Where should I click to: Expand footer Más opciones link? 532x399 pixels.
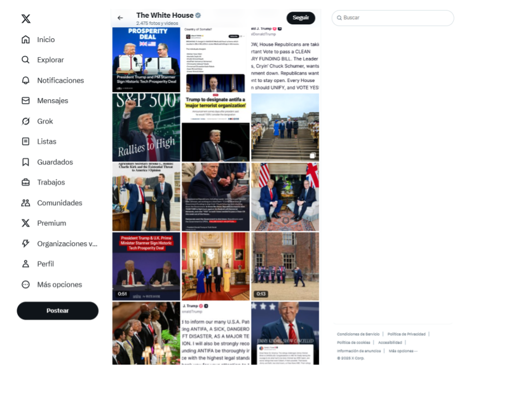403,351
